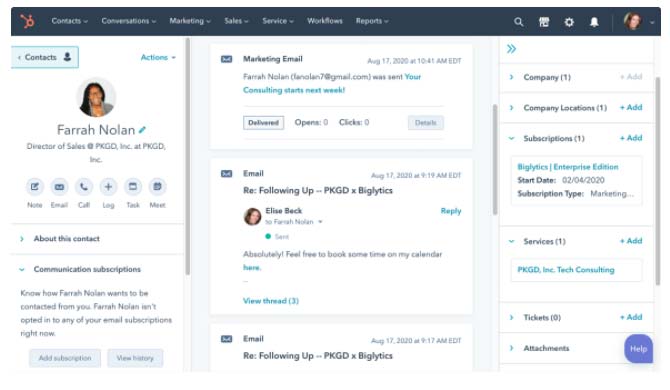Click Details on Marketing Email
This screenshot has width=670, height=390.
click(x=426, y=123)
